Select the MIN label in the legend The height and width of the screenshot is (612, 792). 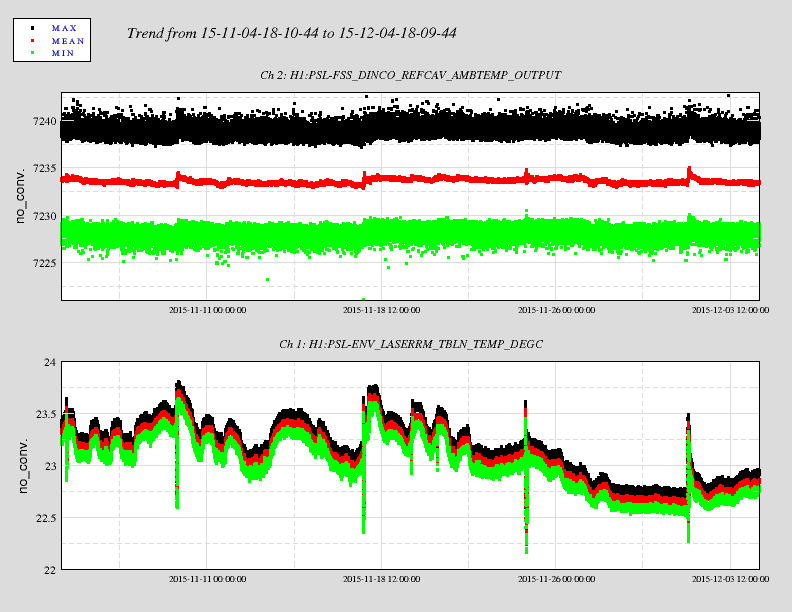(63, 52)
